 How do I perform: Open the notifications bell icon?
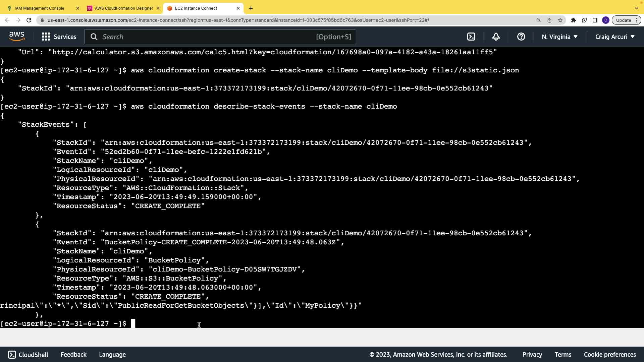click(496, 37)
